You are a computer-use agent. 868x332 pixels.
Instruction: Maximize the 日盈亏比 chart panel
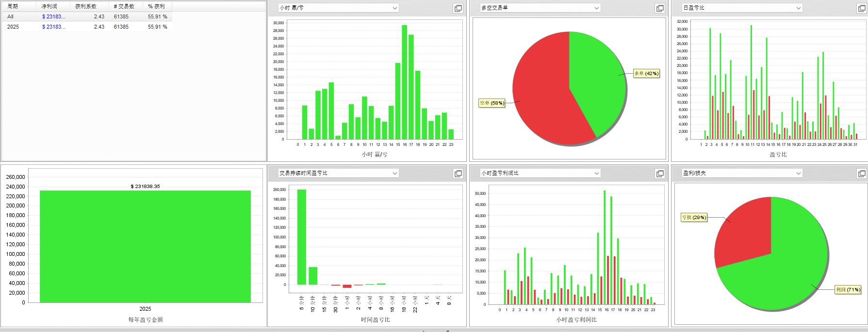click(862, 8)
